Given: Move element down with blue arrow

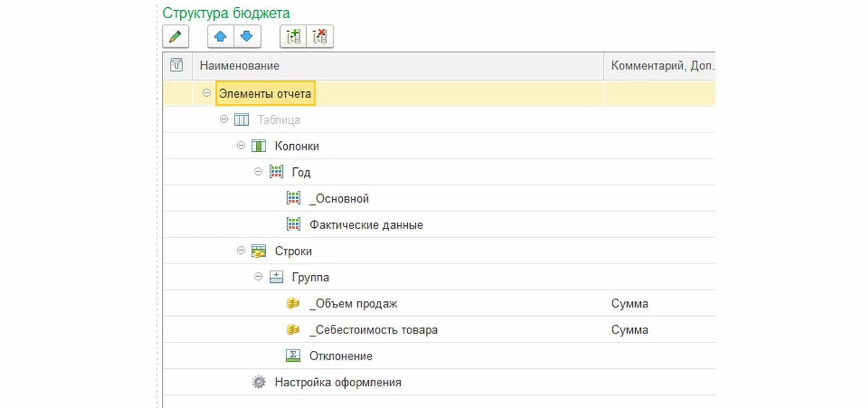Looking at the screenshot, I should [246, 36].
